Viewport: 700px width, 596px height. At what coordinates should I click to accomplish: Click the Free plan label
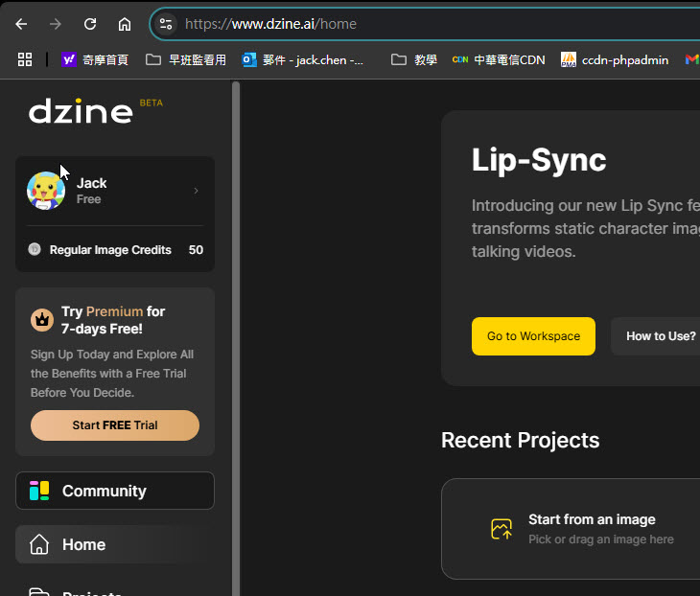tap(88, 199)
